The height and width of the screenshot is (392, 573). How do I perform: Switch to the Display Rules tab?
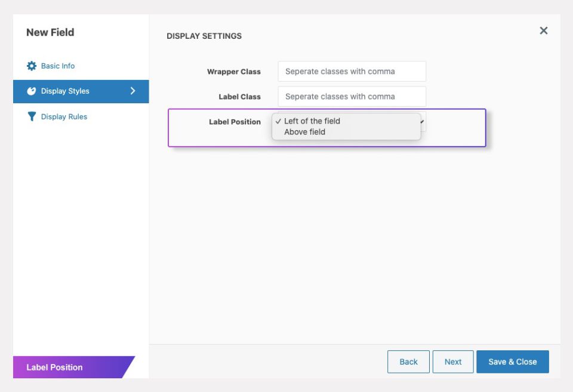[x=64, y=117]
